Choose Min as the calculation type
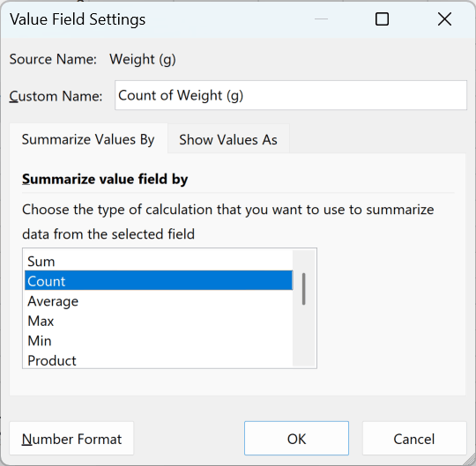The width and height of the screenshot is (476, 466). click(159, 340)
